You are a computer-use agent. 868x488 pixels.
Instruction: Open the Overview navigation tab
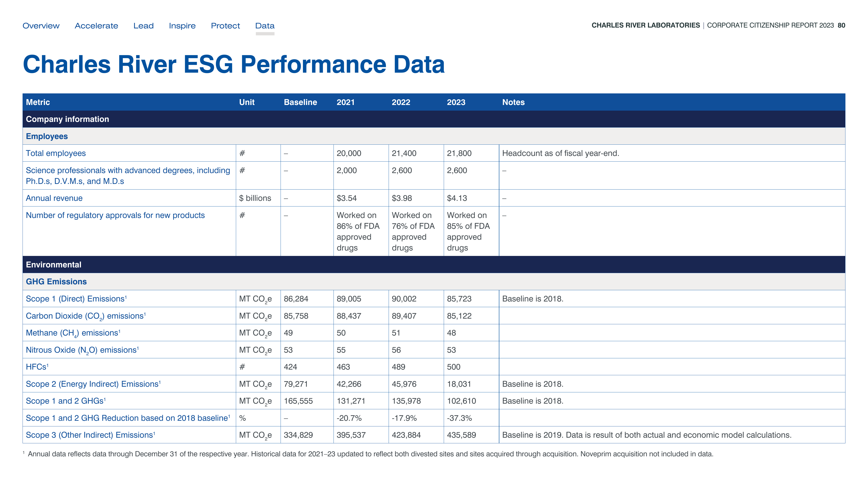pos(41,26)
